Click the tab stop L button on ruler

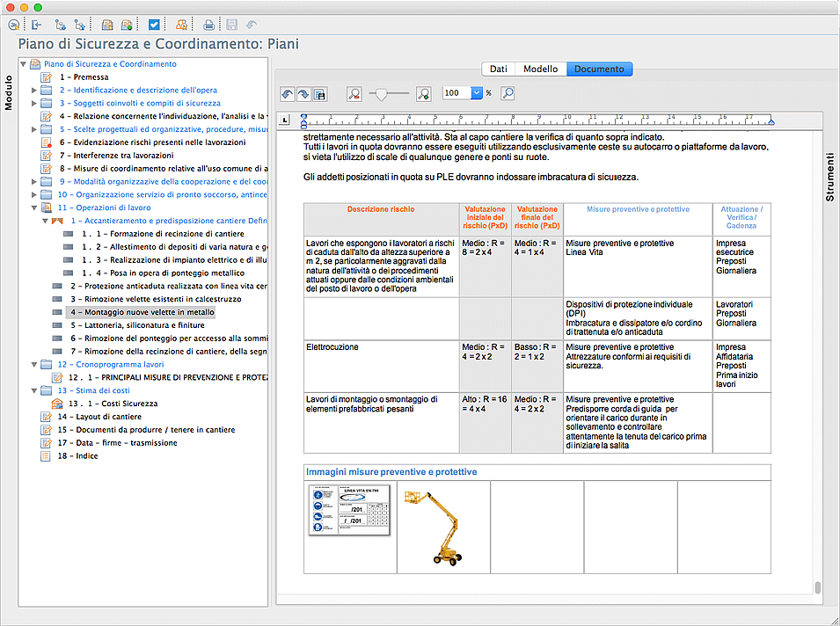point(285,120)
